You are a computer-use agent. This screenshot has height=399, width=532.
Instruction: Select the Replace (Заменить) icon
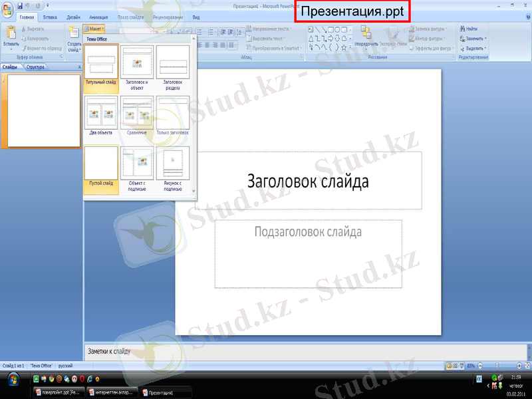pos(462,39)
